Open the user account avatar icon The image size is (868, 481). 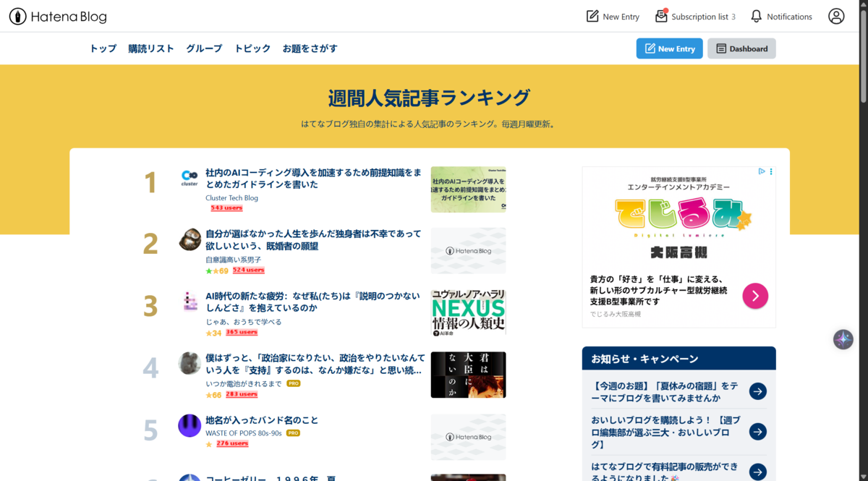click(836, 16)
